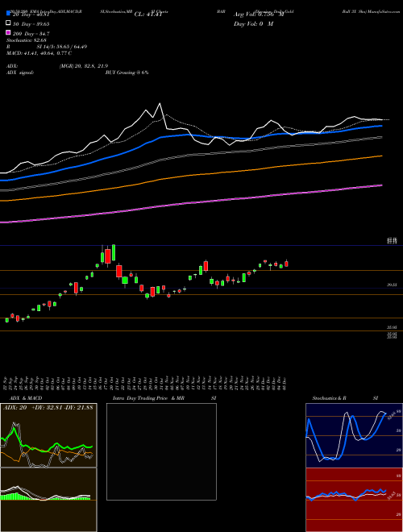Click the tallest green candlestick at the October peak
The height and width of the screenshot is (532, 403).
[x=114, y=252]
